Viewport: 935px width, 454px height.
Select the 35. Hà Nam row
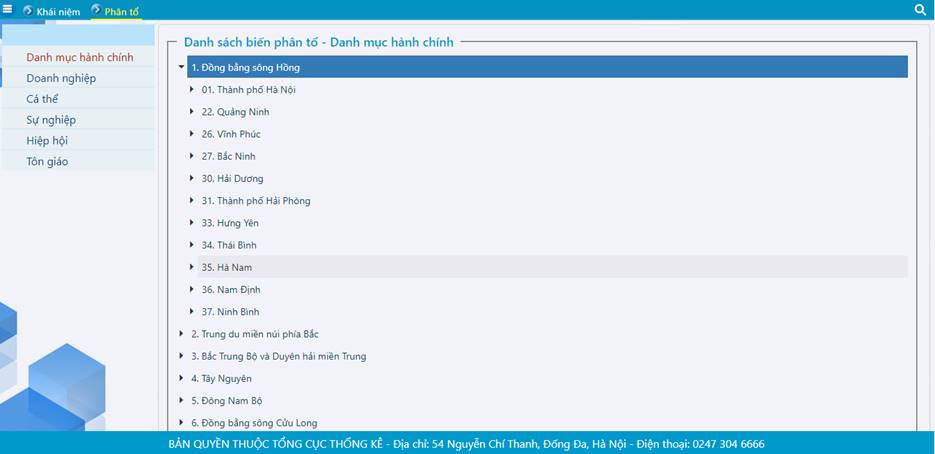point(226,267)
